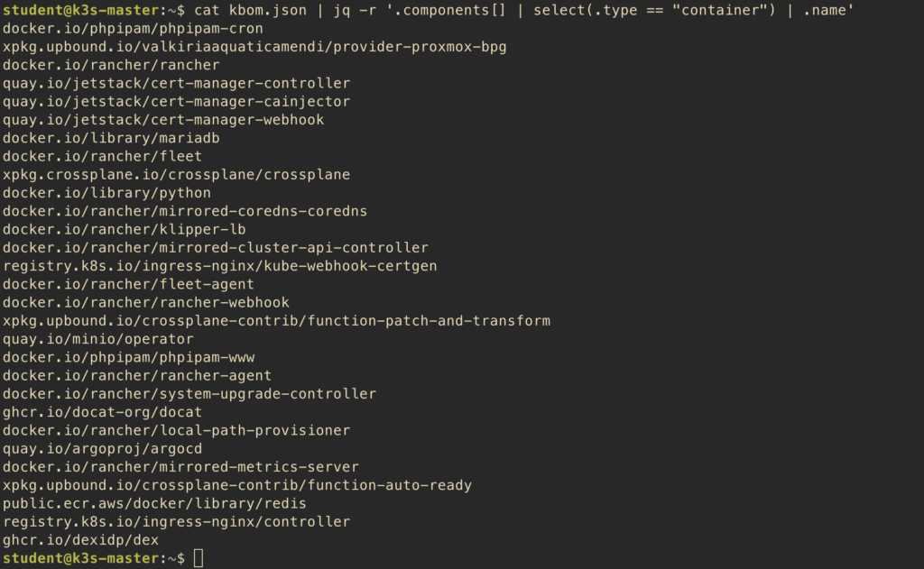Click the quay.io/argoproj/argocd entry
This screenshot has width=924, height=569.
pos(102,449)
